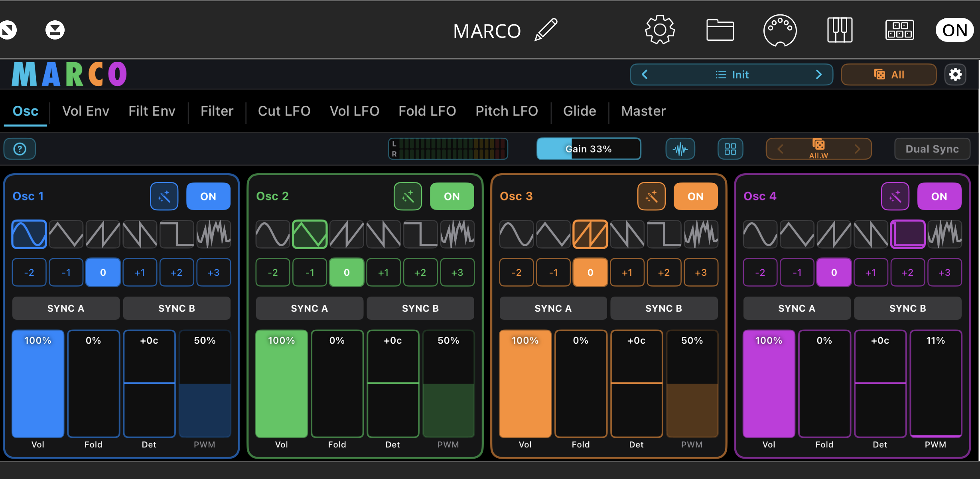This screenshot has width=980, height=479.
Task: Turn off Osc 2 with its ON button
Action: point(452,196)
